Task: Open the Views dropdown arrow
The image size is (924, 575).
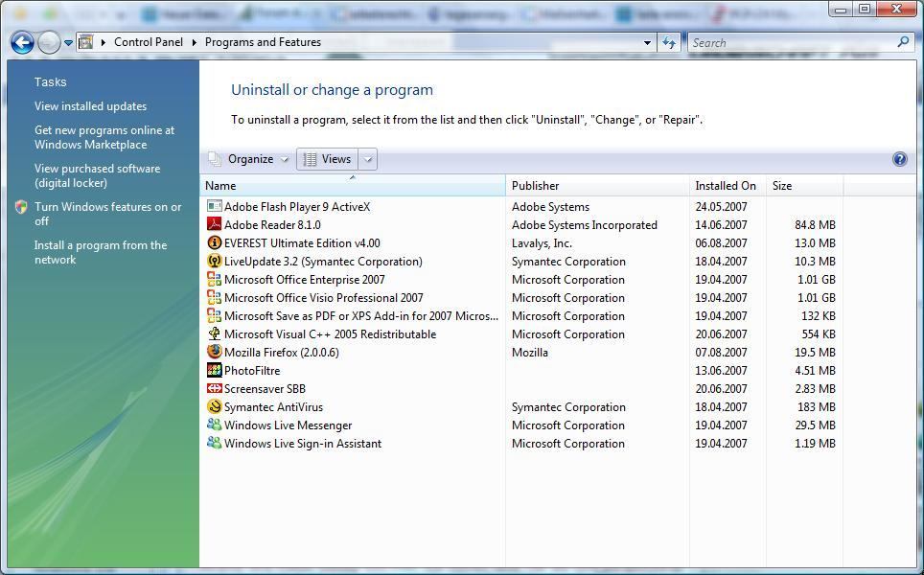Action: (368, 159)
